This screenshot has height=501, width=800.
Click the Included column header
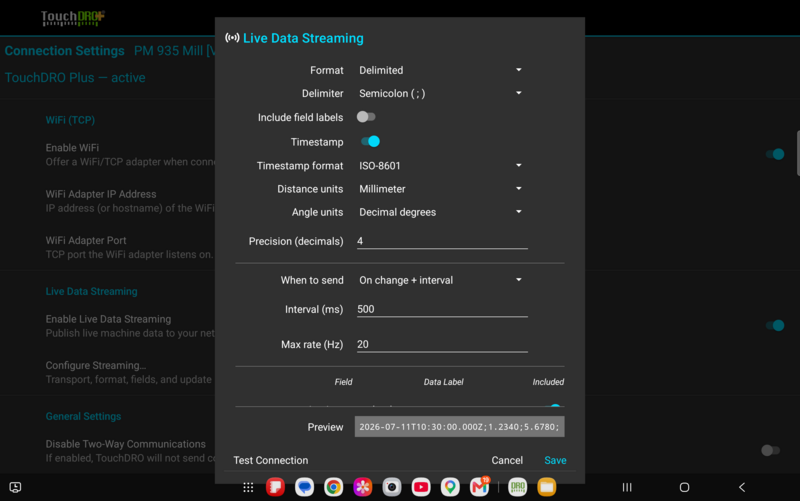coord(548,382)
